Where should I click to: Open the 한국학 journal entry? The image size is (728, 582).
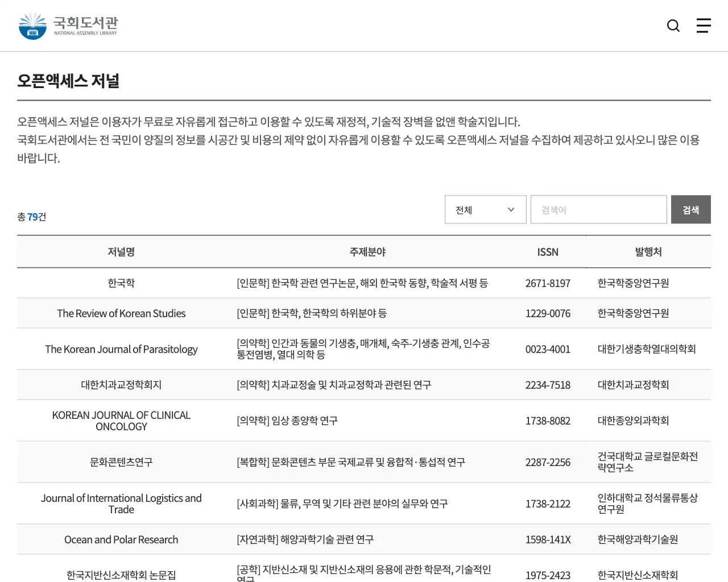121,282
